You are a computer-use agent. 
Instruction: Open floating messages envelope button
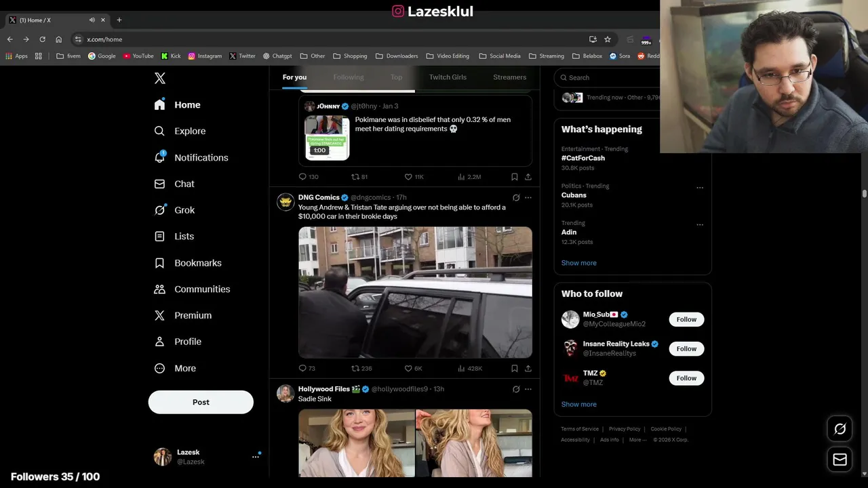(840, 460)
